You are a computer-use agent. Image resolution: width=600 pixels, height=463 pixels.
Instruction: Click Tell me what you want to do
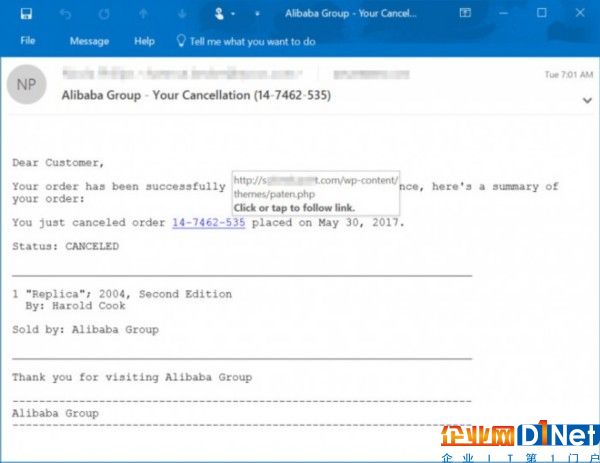[x=253, y=41]
